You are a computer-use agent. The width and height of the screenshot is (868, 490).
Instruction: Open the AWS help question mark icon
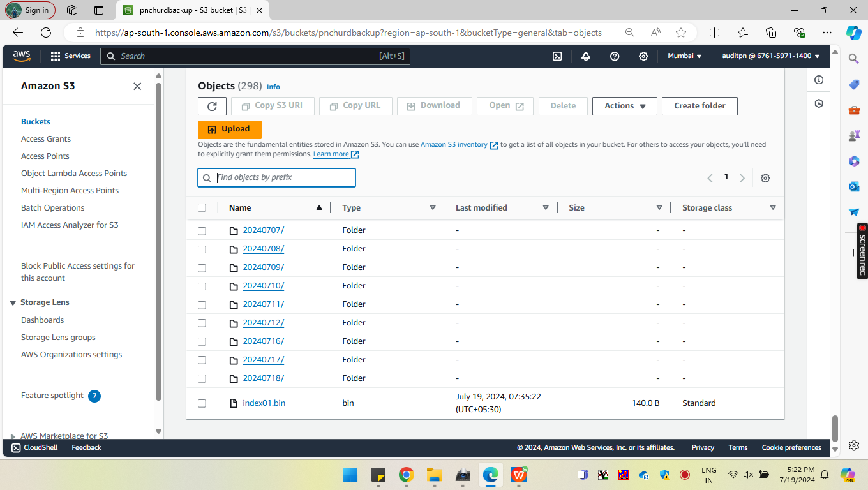[x=615, y=56]
